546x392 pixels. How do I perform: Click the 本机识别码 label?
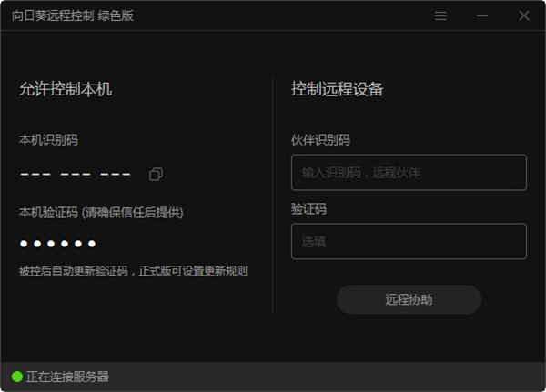coord(48,140)
